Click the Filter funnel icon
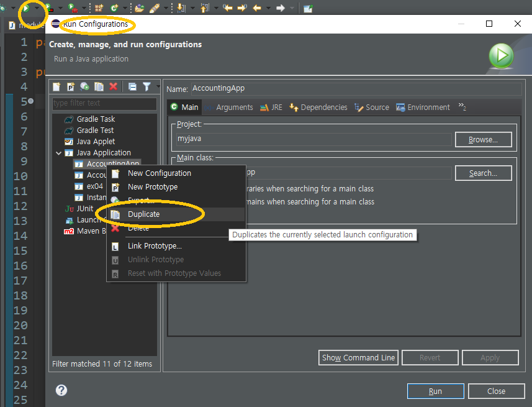 pos(147,86)
